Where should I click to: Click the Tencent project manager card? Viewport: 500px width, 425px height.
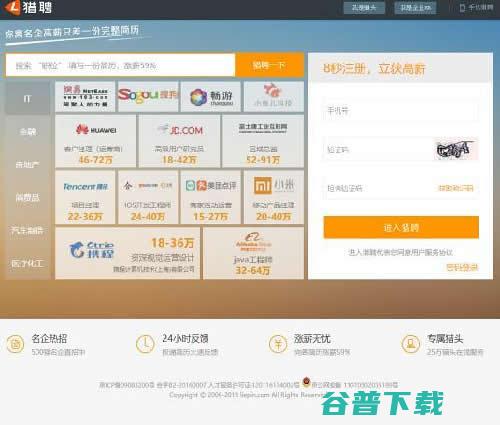click(x=85, y=197)
